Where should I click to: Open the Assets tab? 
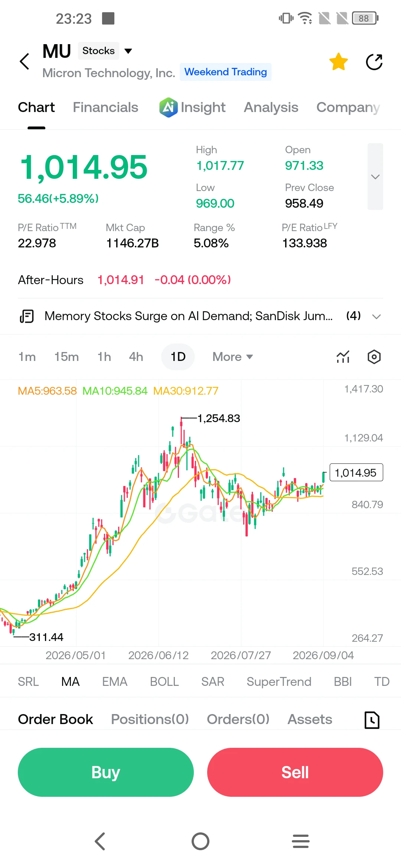click(x=310, y=720)
